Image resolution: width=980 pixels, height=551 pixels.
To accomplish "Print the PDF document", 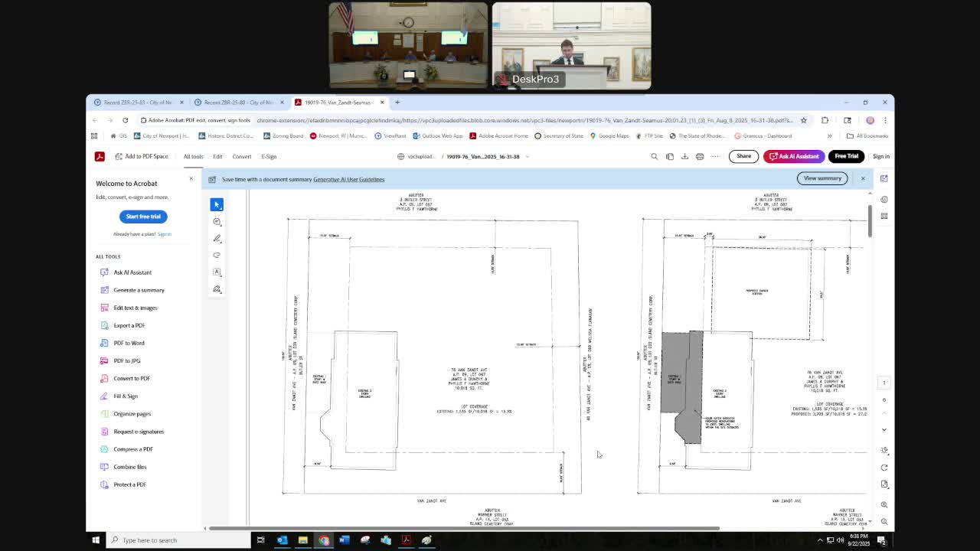I will click(x=700, y=156).
